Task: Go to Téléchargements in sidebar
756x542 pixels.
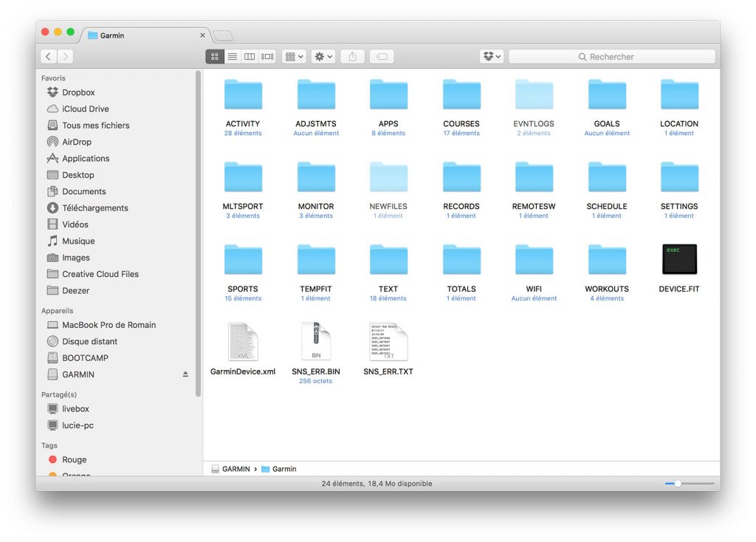Action: tap(94, 208)
